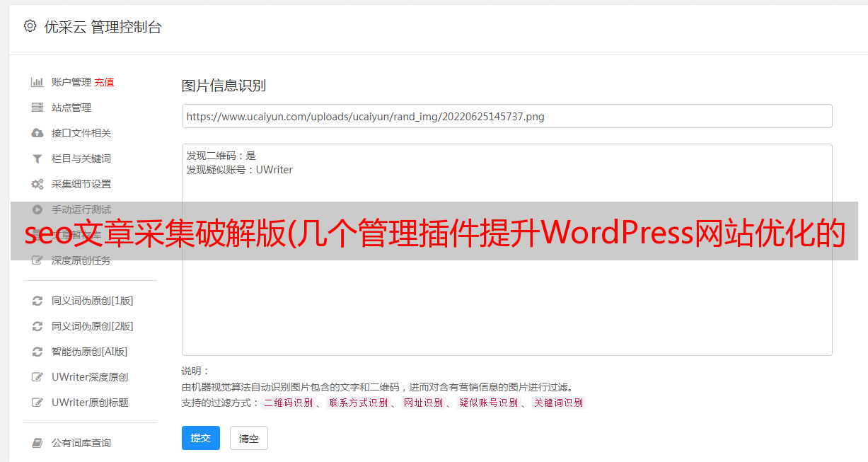Click the gear icon beside 优采云 管理控制台
This screenshot has height=462, width=868.
(30, 26)
